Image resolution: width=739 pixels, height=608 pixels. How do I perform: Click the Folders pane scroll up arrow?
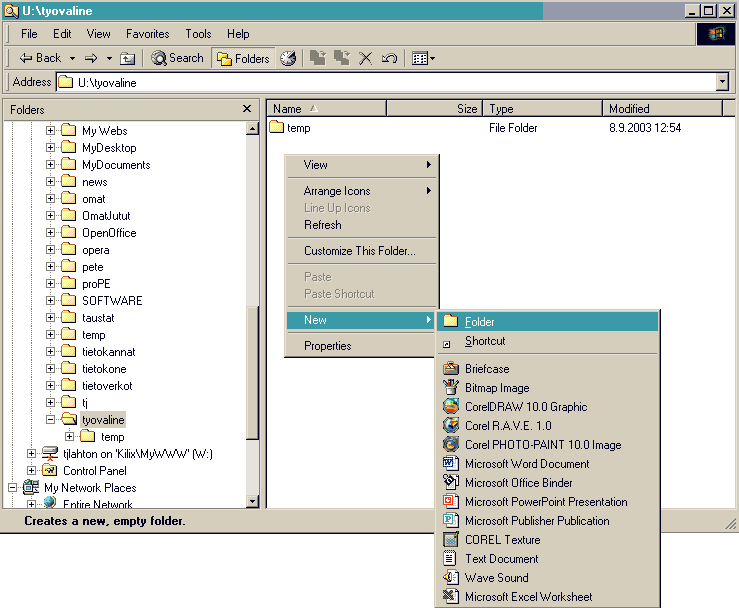coord(253,128)
